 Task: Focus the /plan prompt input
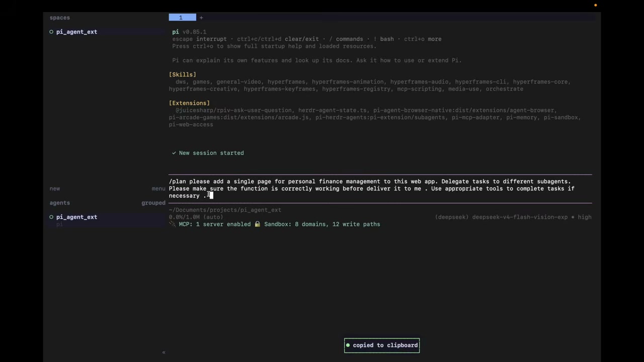click(380, 189)
